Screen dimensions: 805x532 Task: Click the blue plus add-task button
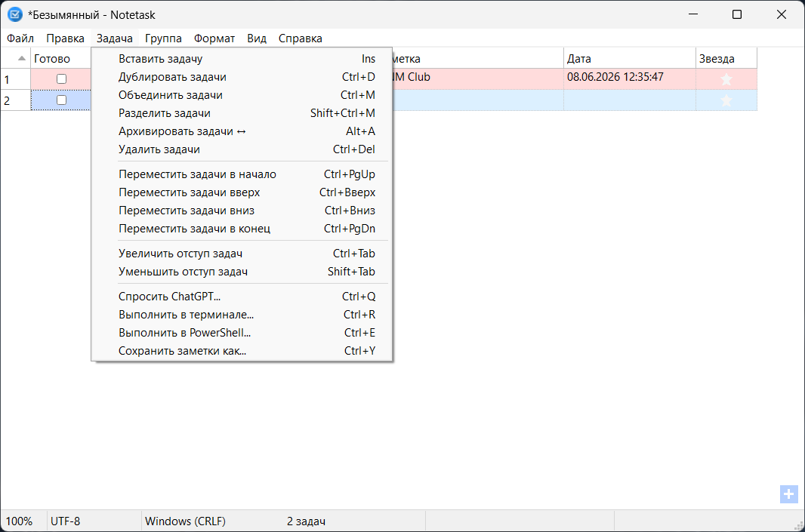click(x=788, y=494)
